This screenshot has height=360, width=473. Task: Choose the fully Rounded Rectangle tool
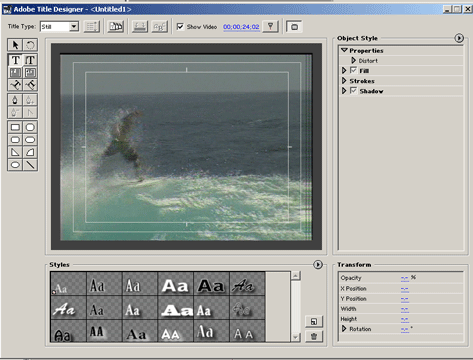coord(30,140)
